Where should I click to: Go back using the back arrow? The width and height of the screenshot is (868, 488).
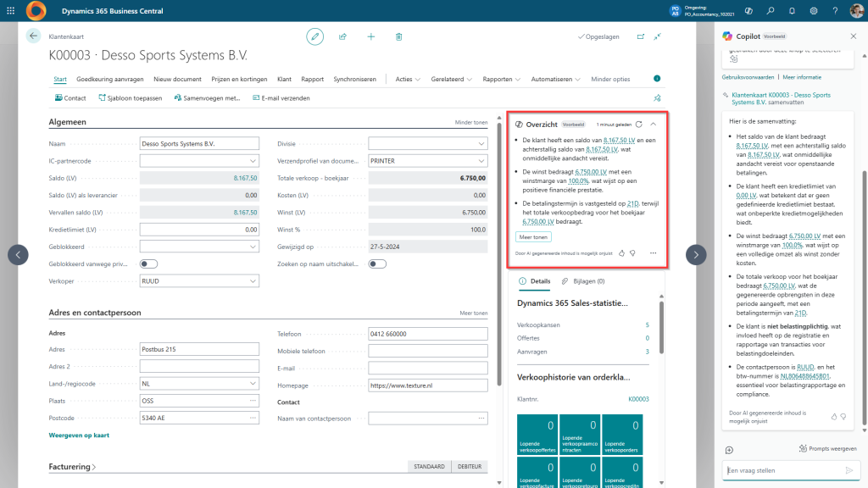click(33, 36)
